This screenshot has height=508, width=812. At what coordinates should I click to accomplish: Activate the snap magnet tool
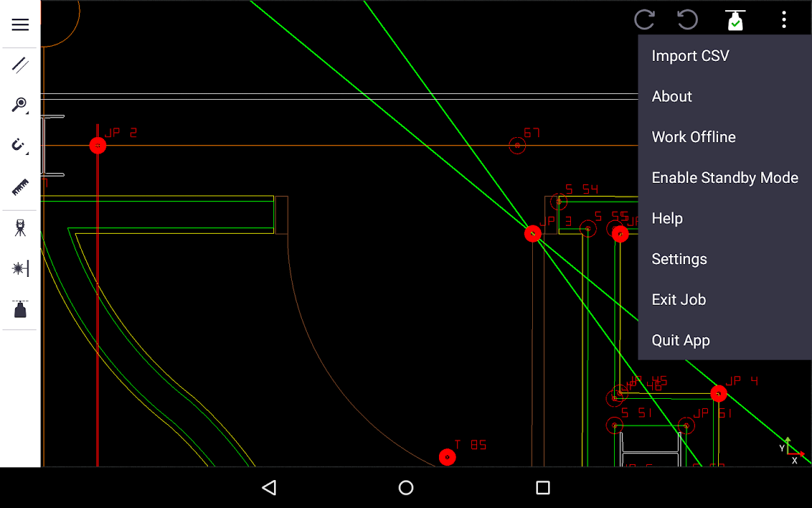pyautogui.click(x=20, y=145)
